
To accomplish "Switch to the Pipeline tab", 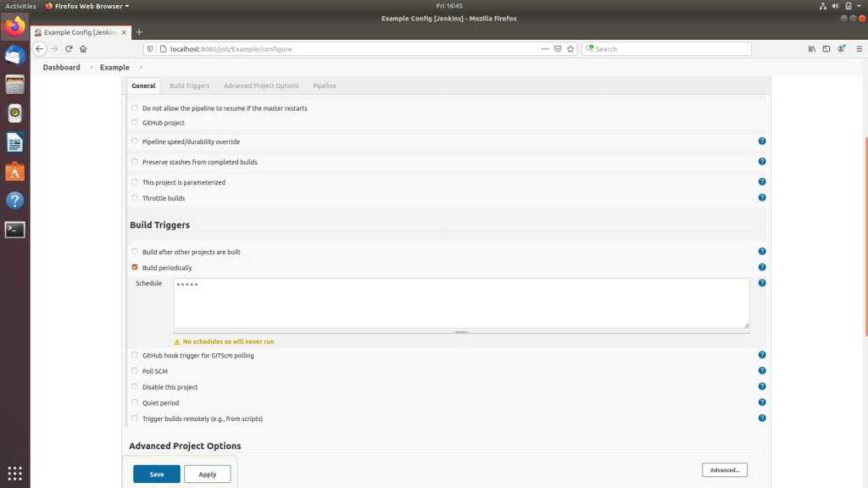I will click(324, 86).
